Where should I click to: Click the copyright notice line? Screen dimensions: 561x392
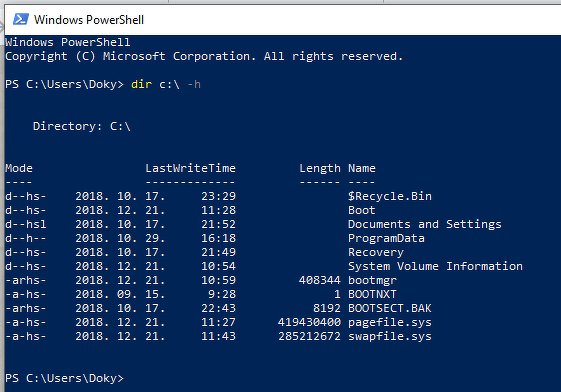pyautogui.click(x=204, y=57)
